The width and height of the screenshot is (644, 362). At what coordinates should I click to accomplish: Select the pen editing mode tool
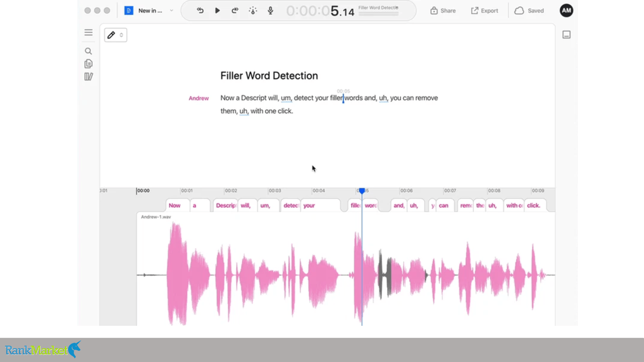tap(111, 35)
